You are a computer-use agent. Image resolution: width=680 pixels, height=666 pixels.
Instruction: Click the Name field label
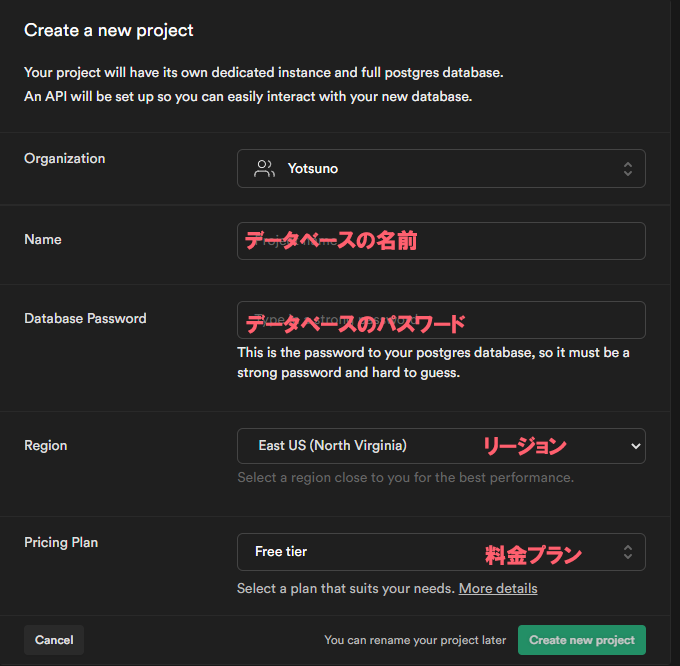tap(43, 239)
